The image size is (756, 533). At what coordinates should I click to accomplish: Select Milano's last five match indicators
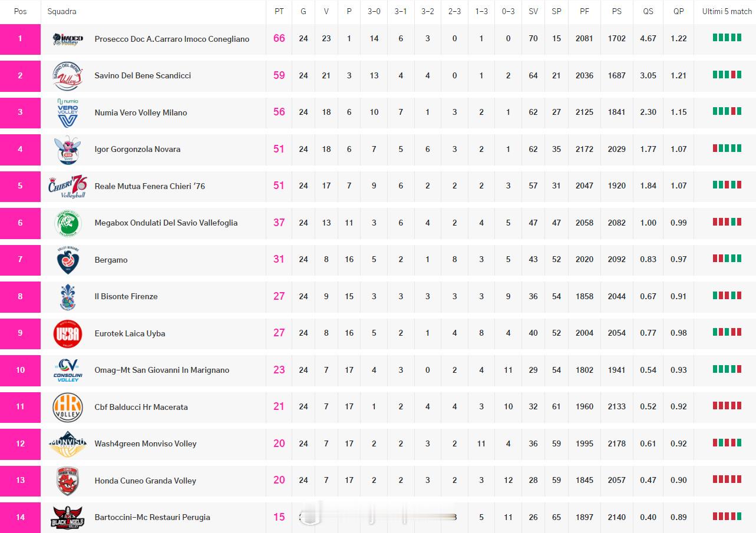coord(727,111)
